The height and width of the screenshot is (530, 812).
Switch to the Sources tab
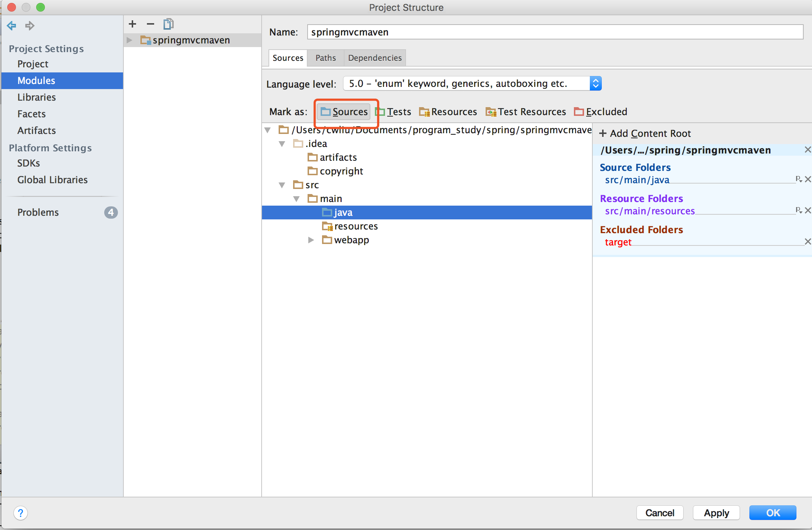pyautogui.click(x=288, y=58)
